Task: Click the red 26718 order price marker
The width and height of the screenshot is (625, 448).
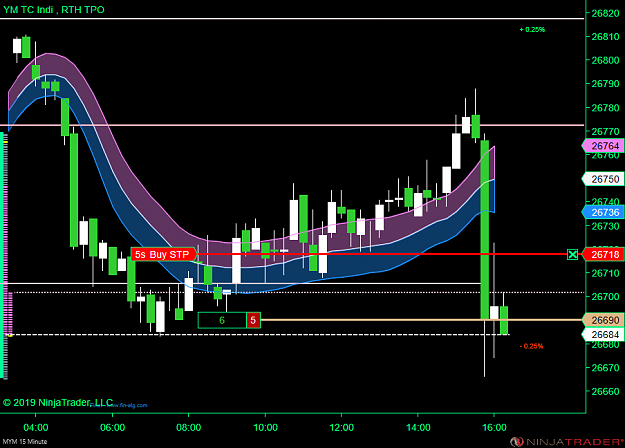Action: 603,254
